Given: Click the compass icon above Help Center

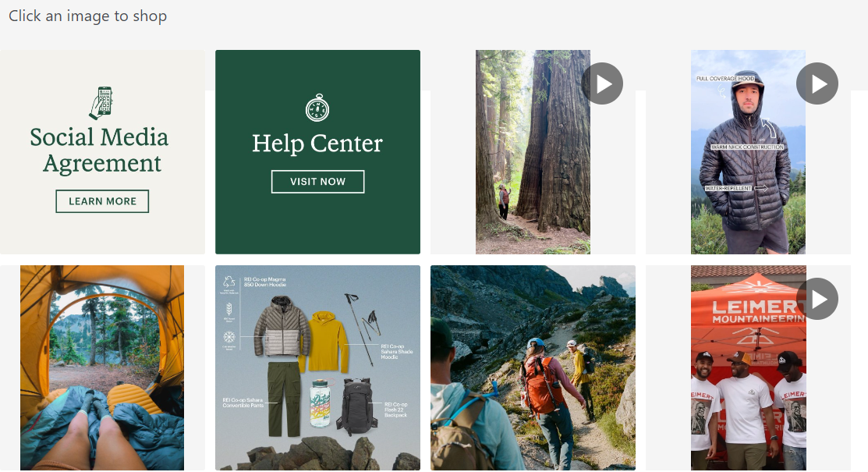Looking at the screenshot, I should tap(317, 108).
